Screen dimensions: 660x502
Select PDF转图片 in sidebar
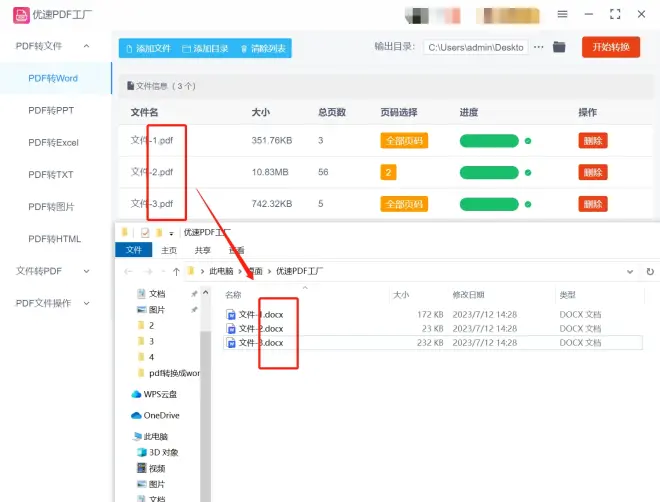(x=51, y=207)
